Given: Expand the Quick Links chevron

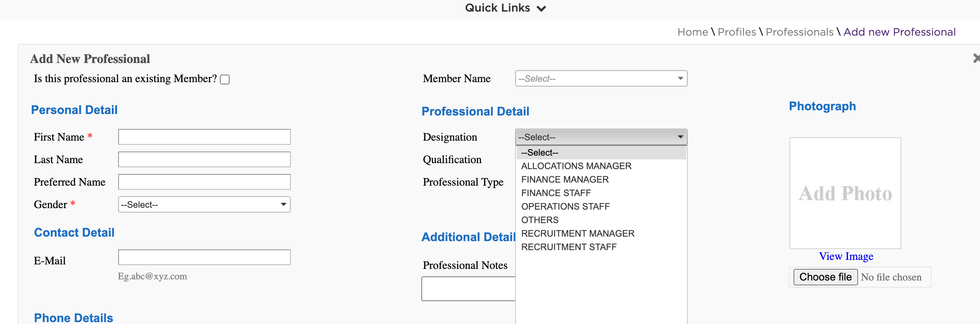Looking at the screenshot, I should point(541,8).
